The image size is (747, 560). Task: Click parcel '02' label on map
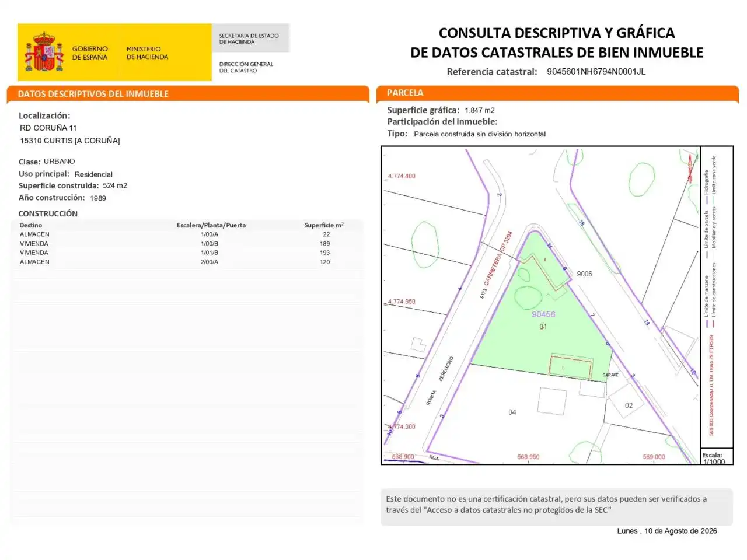(x=629, y=405)
